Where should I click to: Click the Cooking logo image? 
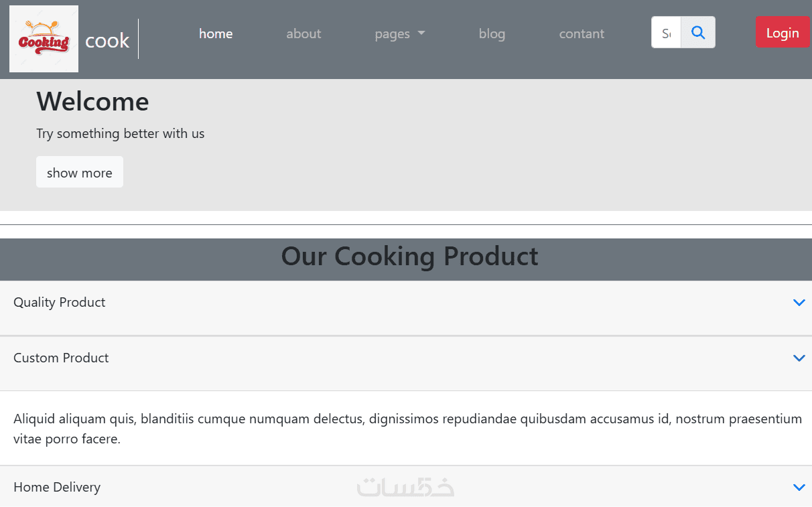click(x=44, y=39)
